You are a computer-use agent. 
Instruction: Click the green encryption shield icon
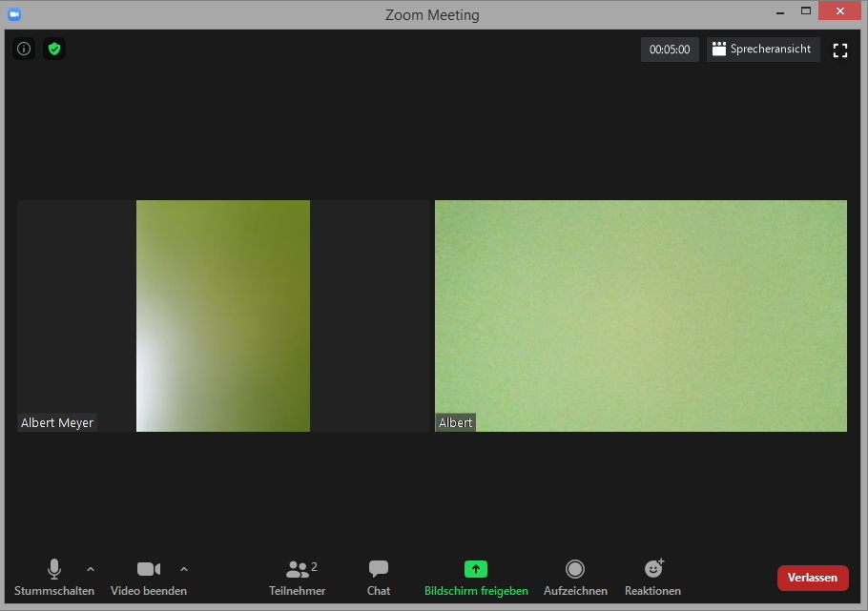pyautogui.click(x=54, y=49)
